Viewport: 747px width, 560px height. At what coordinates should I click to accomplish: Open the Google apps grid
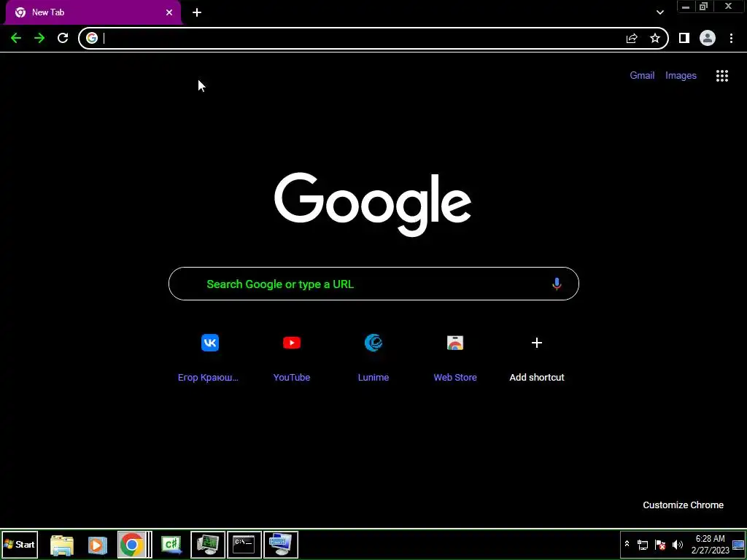[x=722, y=76]
